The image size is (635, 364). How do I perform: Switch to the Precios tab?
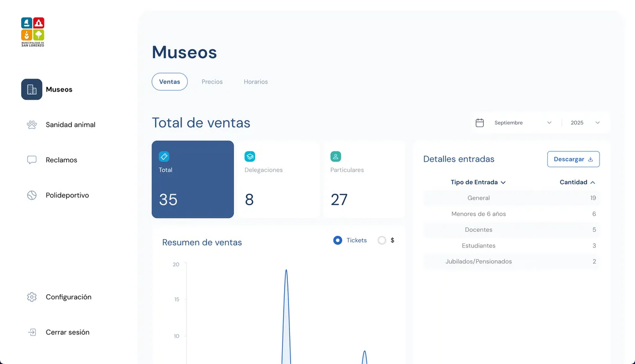(x=212, y=82)
